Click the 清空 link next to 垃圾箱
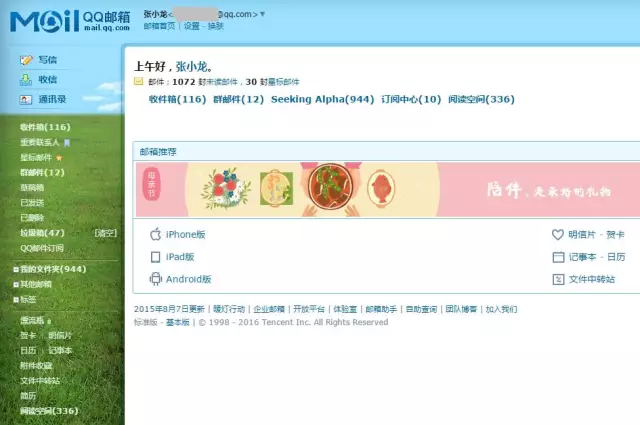The image size is (640, 425). (106, 233)
